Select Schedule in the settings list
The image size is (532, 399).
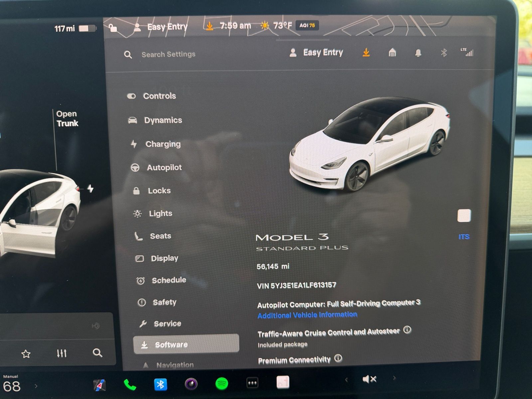(162, 280)
